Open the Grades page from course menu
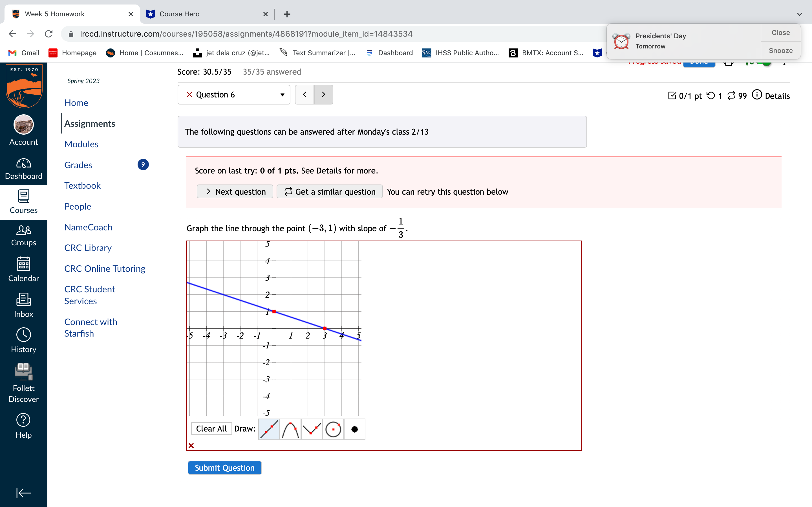 pos(78,165)
